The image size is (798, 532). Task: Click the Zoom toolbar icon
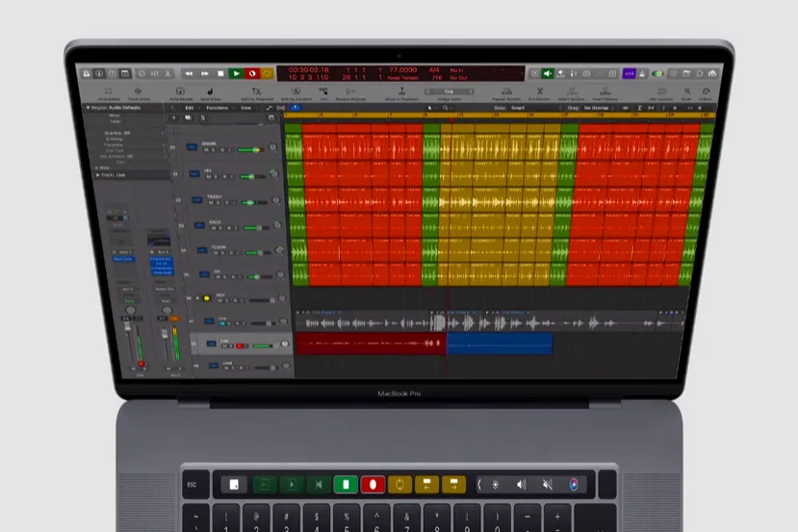click(x=687, y=93)
